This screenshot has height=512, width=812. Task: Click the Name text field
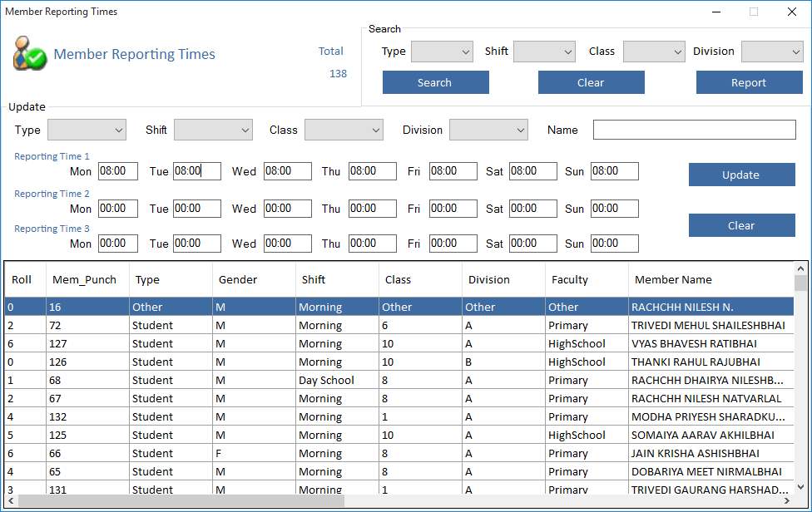coord(694,130)
